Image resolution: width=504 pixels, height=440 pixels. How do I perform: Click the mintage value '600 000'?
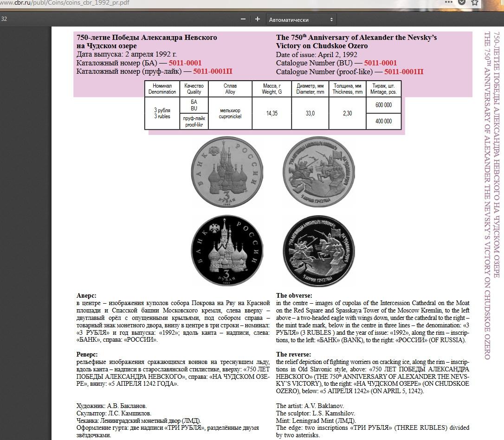point(383,105)
